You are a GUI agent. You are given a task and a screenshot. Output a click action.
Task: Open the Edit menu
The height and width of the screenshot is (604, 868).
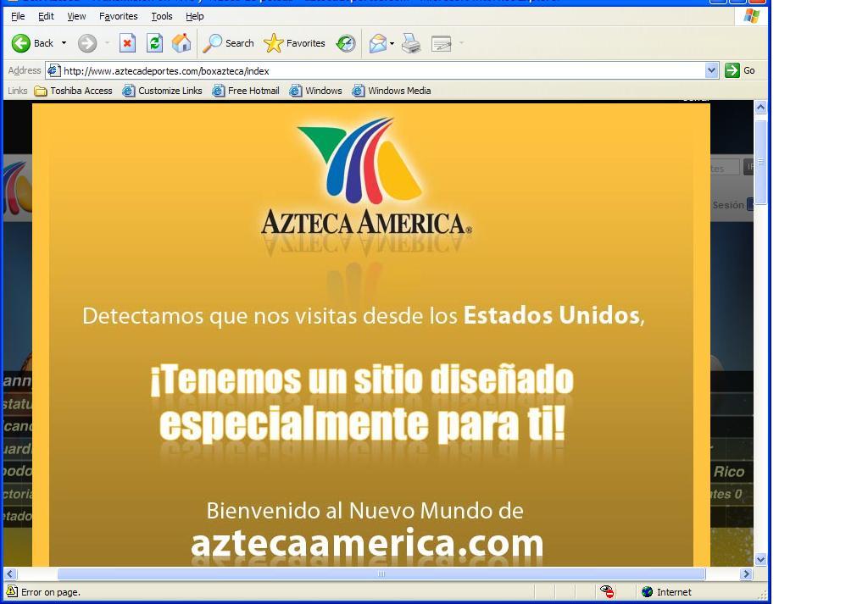(x=46, y=16)
